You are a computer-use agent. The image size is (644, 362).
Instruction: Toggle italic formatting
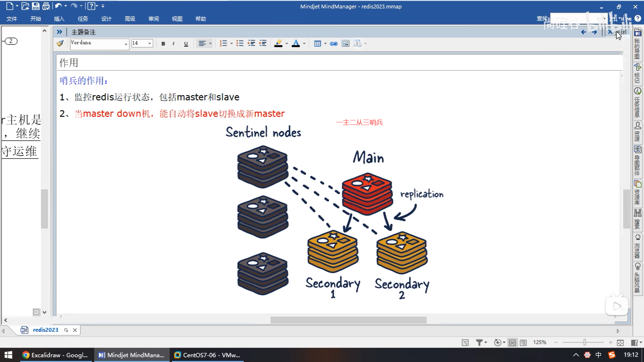(x=173, y=44)
